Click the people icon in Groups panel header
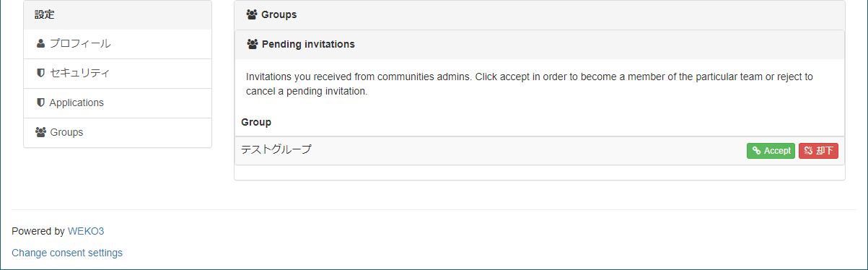The image size is (868, 270). pos(252,14)
